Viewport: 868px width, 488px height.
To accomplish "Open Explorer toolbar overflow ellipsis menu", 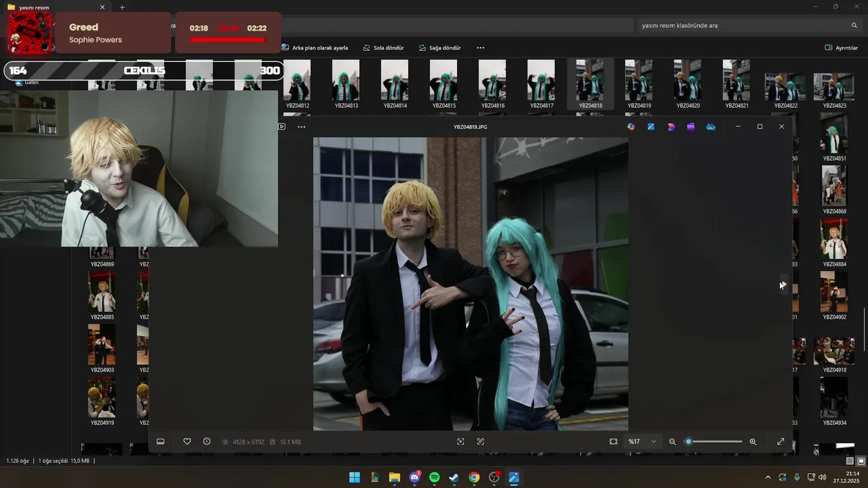I will pos(481,48).
